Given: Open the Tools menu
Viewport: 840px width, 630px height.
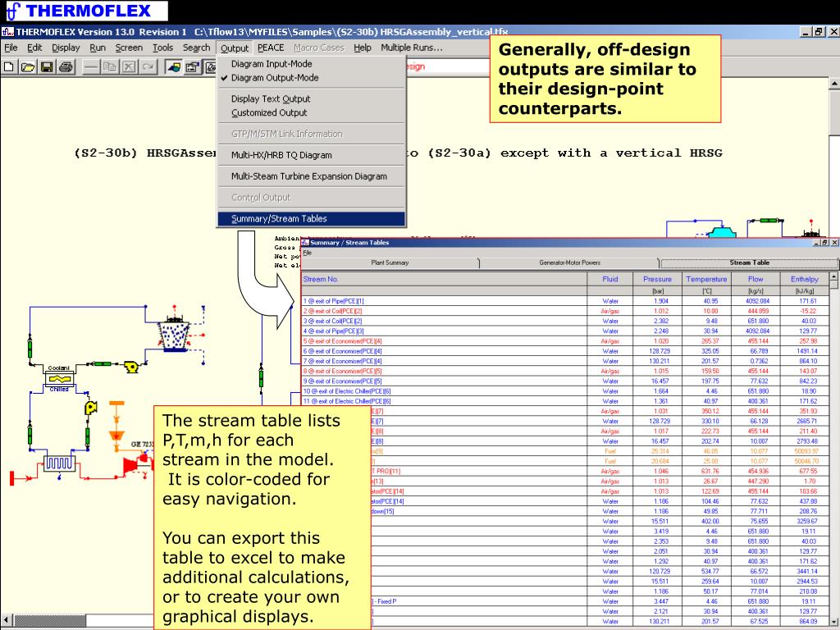Looking at the screenshot, I should pyautogui.click(x=163, y=48).
